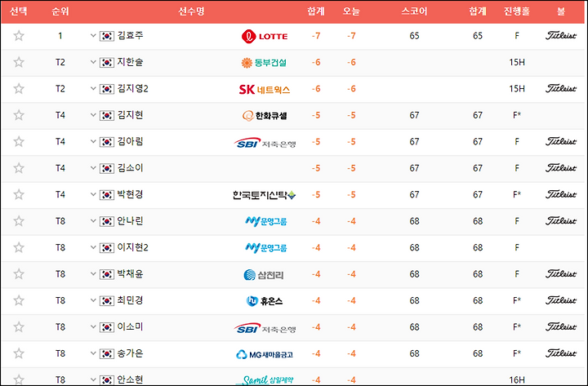The image size is (588, 386).
Task: Click Titleist ball logo for 이소미
Action: tap(560, 326)
